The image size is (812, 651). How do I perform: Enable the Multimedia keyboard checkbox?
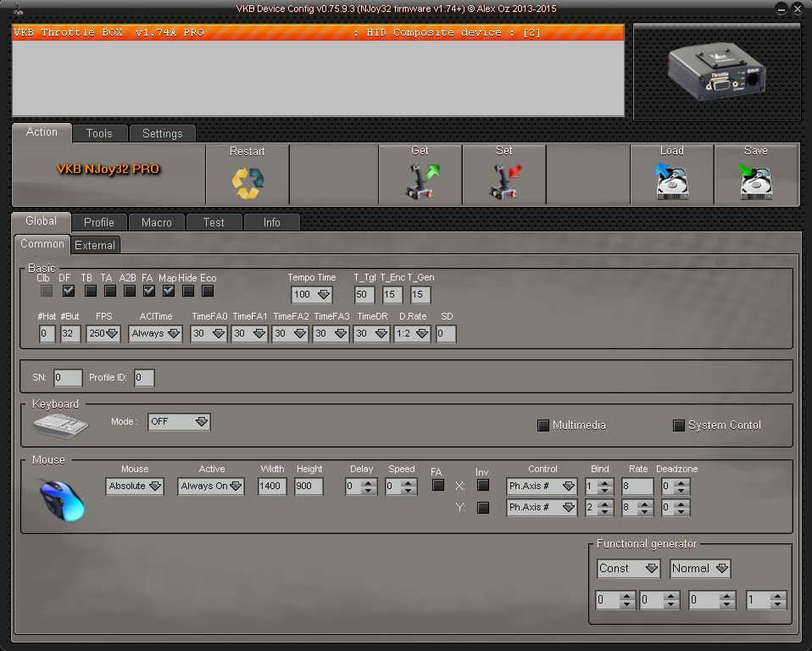543,426
